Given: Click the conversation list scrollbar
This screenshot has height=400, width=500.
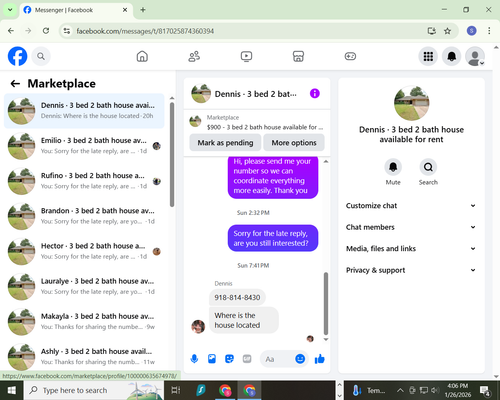Looking at the screenshot, I should [x=172, y=155].
